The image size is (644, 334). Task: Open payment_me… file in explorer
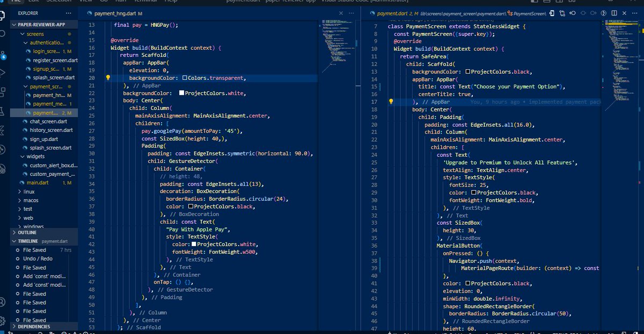click(45, 104)
